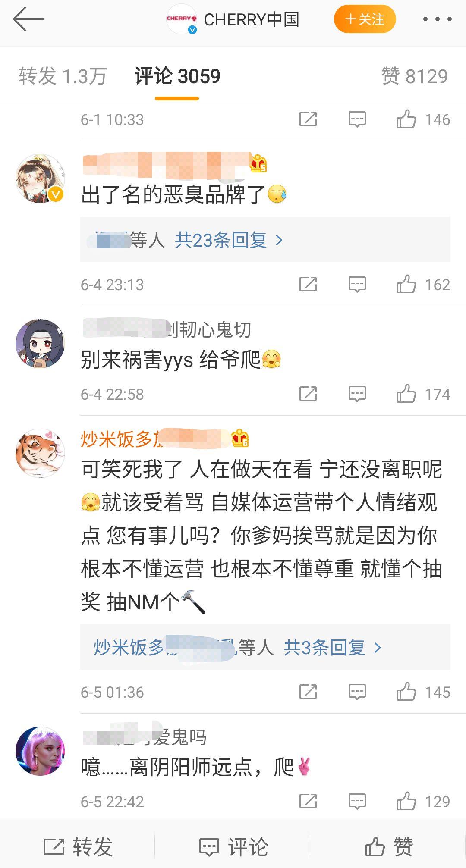
Task: Select the 评论 3059 tab
Action: [177, 76]
